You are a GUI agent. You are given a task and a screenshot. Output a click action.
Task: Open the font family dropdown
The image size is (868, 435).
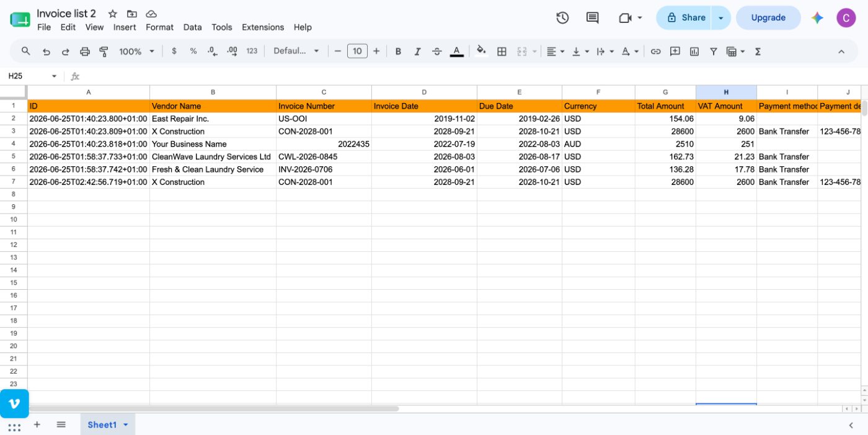pos(296,52)
